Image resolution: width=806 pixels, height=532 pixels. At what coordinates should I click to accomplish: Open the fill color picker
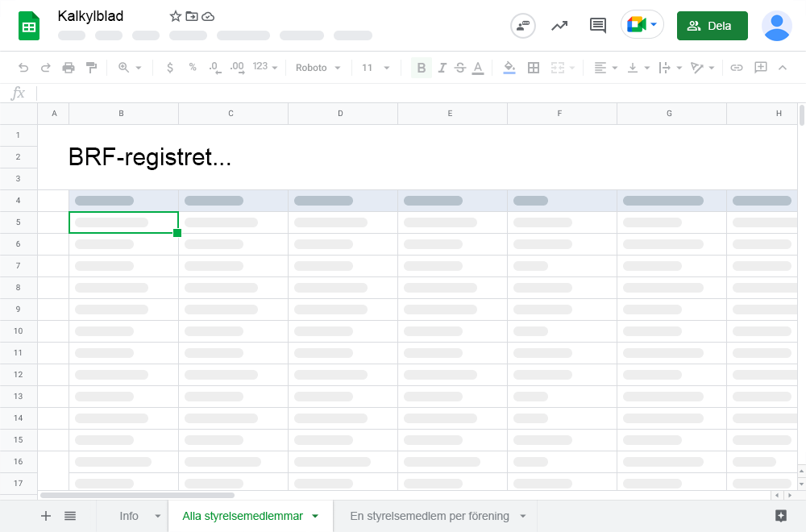[509, 68]
